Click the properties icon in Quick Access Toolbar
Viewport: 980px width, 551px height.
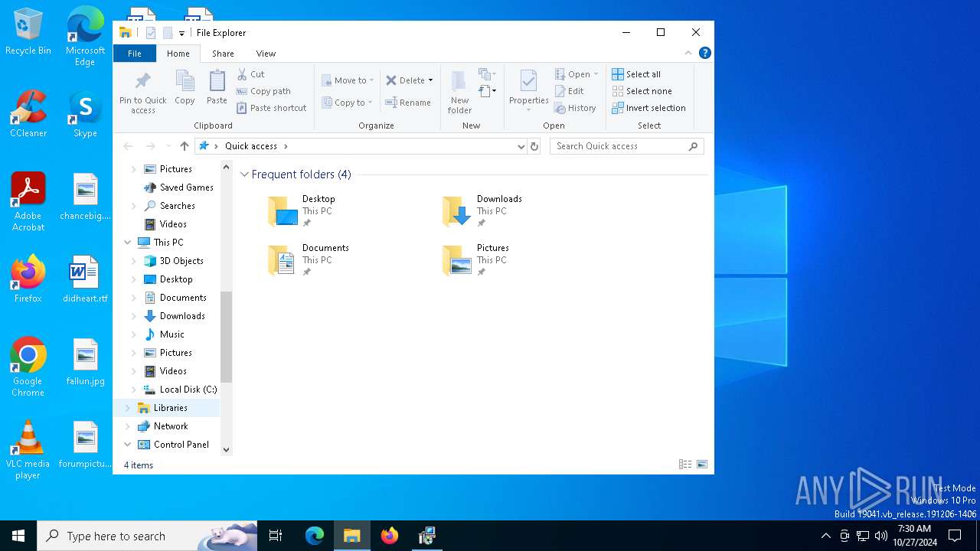[151, 33]
